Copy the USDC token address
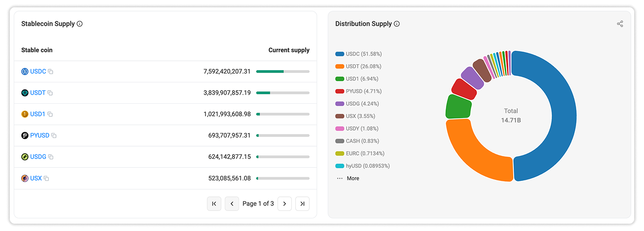644x231 pixels. [x=50, y=72]
